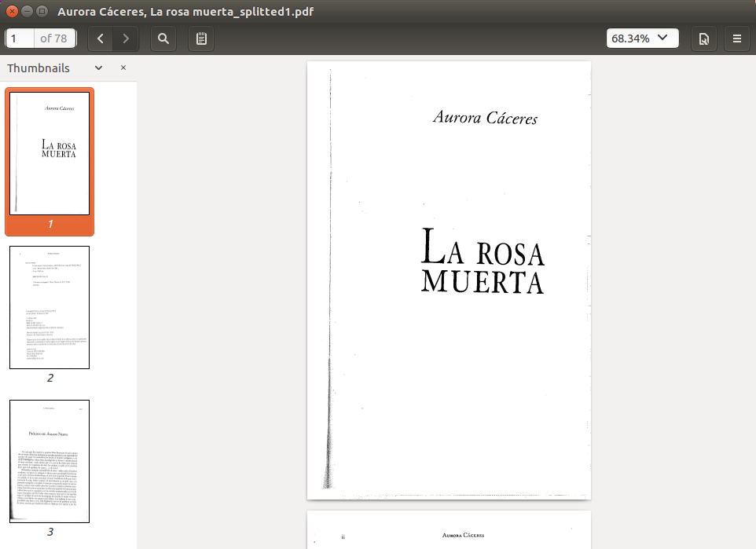Click the Thumbnails sidebar heading

(39, 68)
